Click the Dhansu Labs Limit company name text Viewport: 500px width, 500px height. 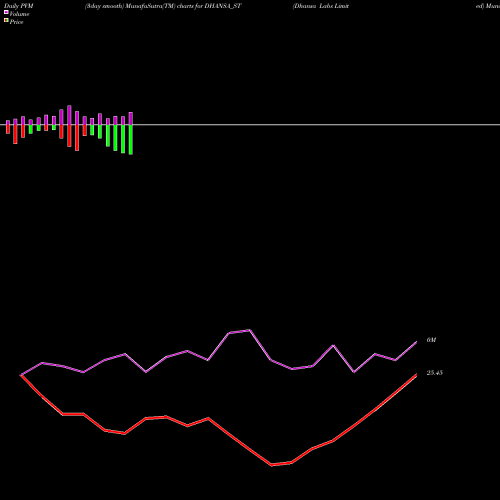321,6
